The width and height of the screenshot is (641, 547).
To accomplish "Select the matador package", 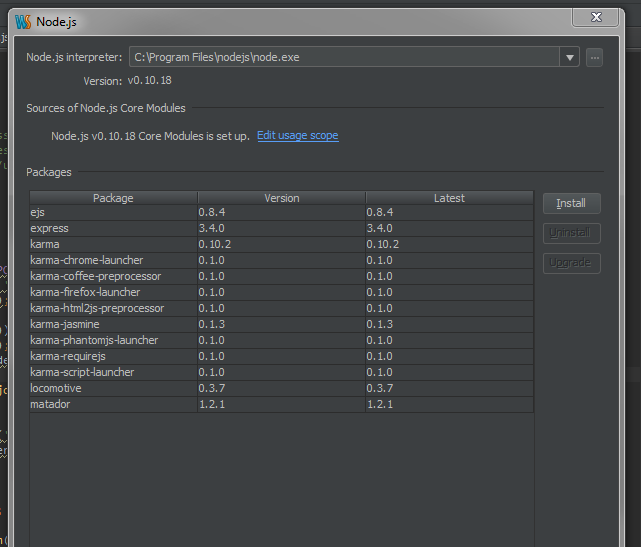I will click(x=50, y=404).
